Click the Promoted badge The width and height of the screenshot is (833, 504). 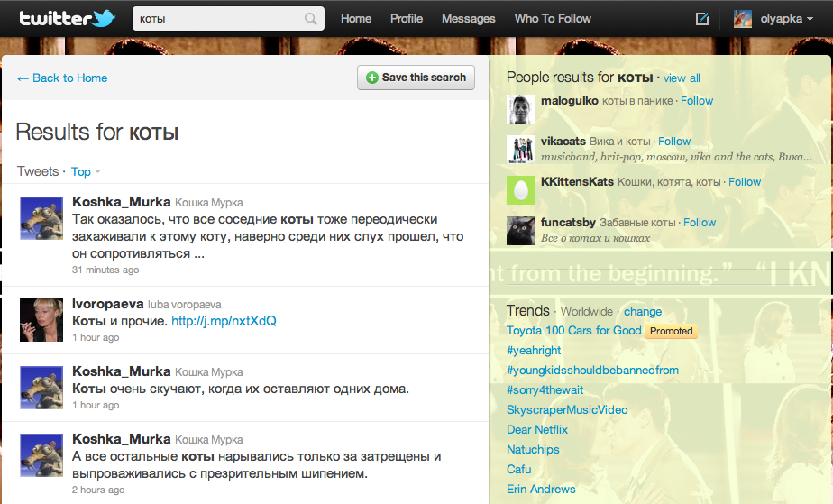tap(672, 331)
